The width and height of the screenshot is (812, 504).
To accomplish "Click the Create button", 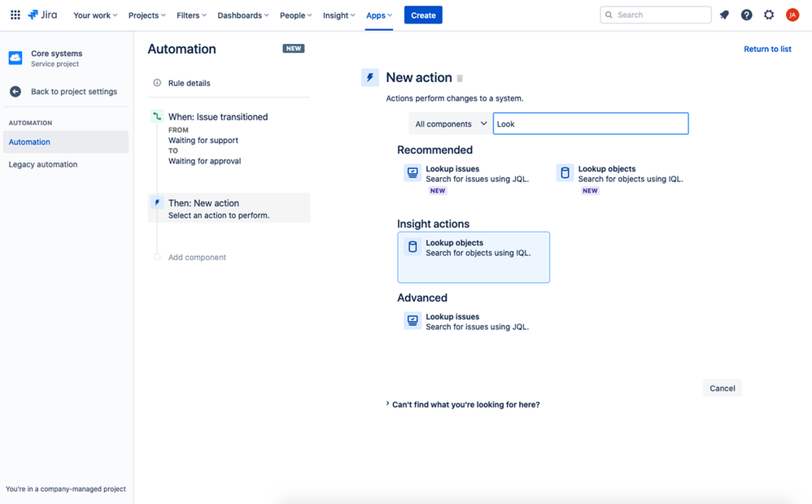I will click(423, 15).
